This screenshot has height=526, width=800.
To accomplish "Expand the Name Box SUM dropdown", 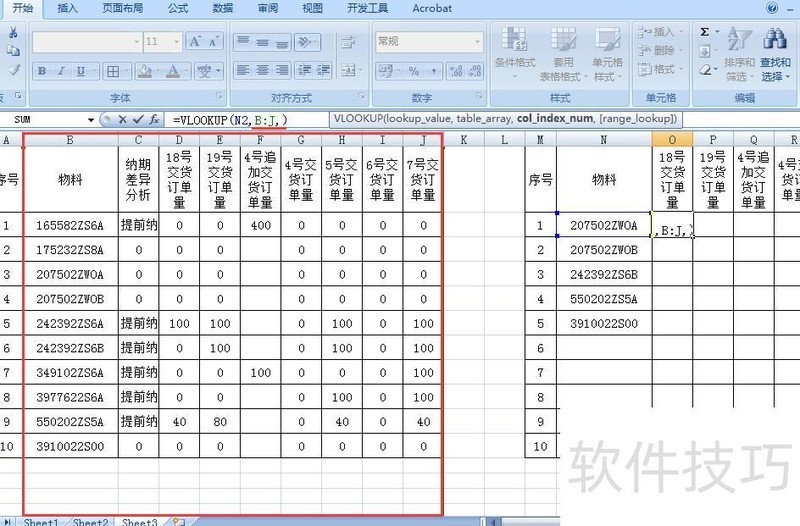I will pos(91,120).
